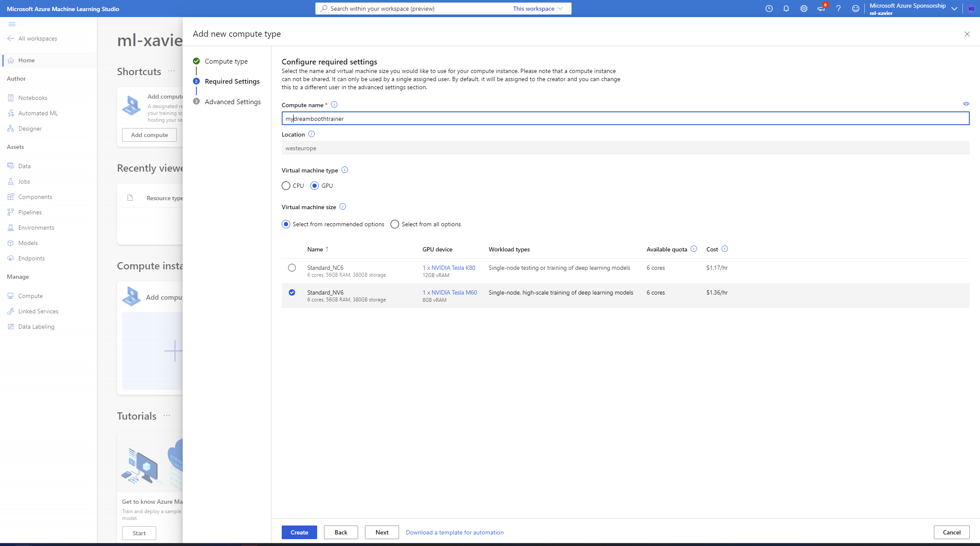The height and width of the screenshot is (546, 980).
Task: Click the recent activity clock icon
Action: [769, 9]
